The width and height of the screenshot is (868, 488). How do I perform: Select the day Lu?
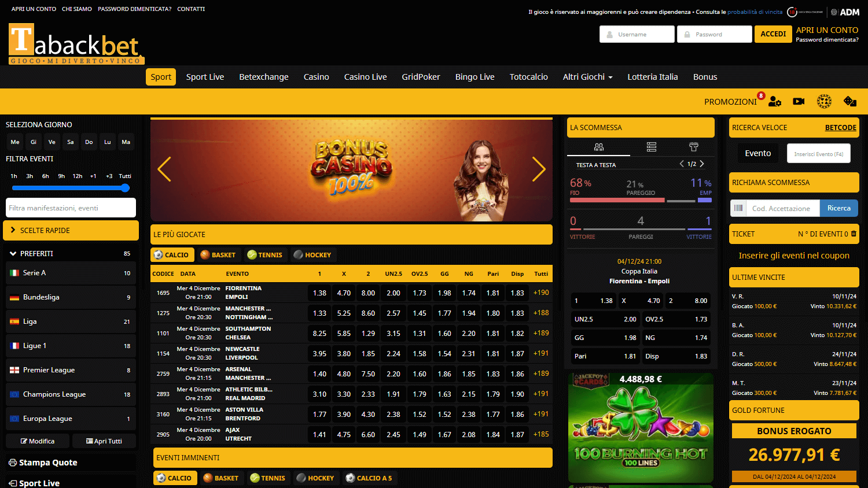(x=108, y=142)
